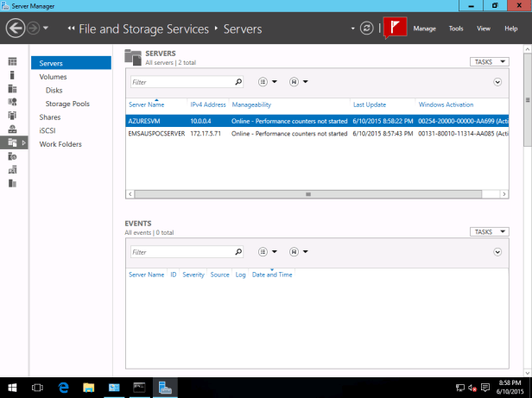This screenshot has height=398, width=532.
Task: Click the red notifications flag icon
Action: coord(395,28)
